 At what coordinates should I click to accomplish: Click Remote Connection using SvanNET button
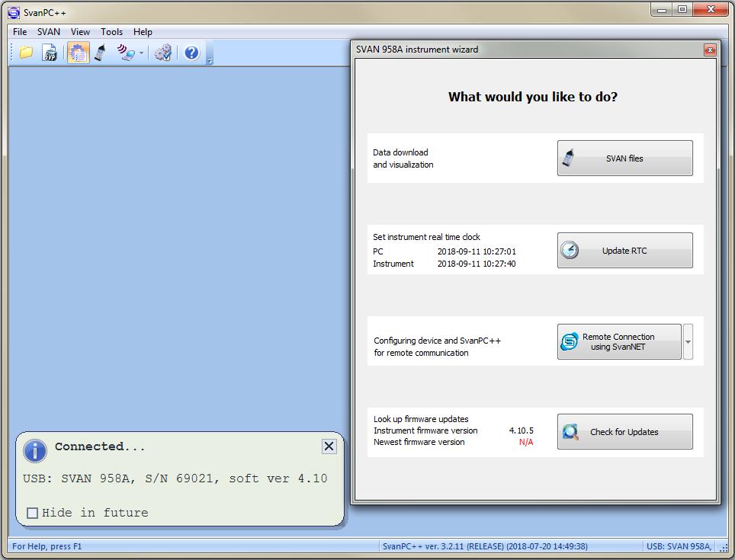619,342
